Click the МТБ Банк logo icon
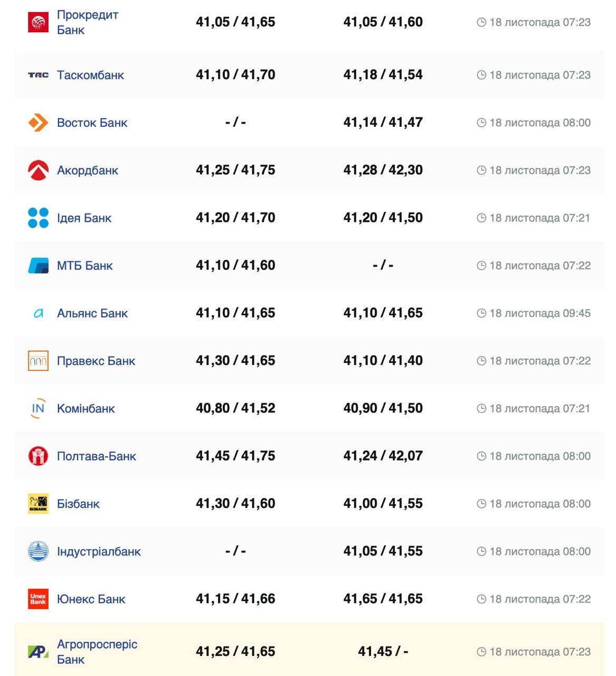This screenshot has width=616, height=676. tap(38, 265)
